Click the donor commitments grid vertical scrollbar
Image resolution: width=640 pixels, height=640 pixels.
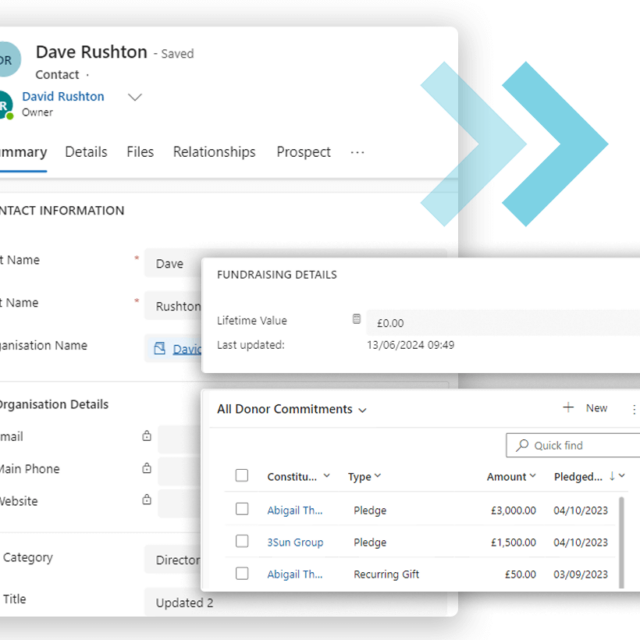tap(622, 540)
